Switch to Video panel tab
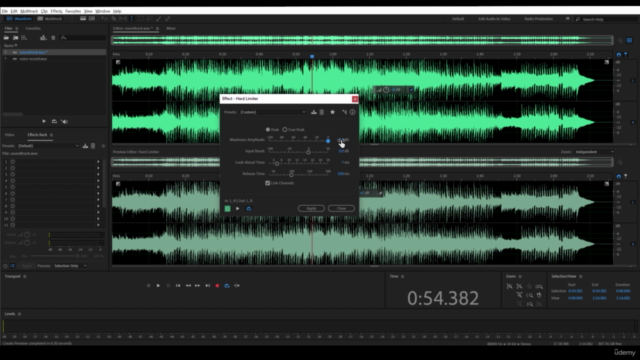The height and width of the screenshot is (360, 640). click(9, 135)
